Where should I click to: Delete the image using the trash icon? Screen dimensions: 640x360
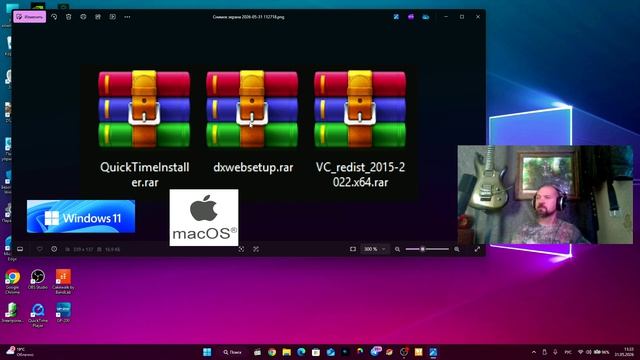click(x=69, y=17)
